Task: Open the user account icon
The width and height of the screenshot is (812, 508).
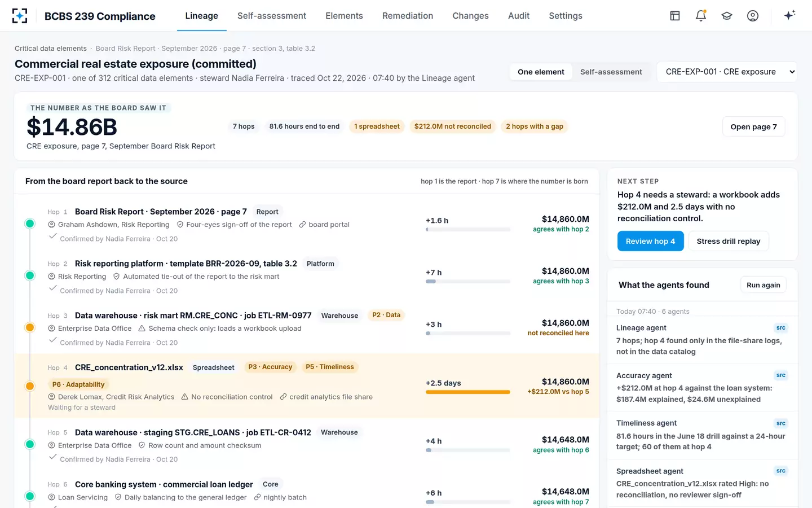Action: pyautogui.click(x=753, y=16)
